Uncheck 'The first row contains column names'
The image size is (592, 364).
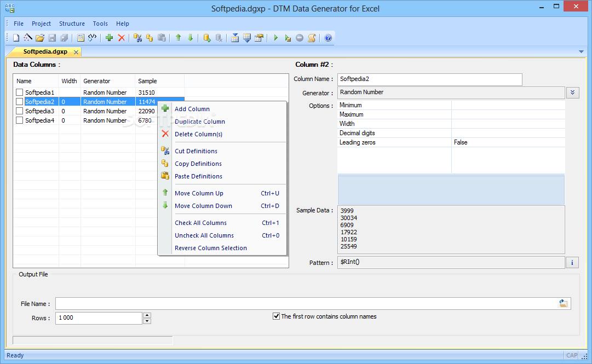pos(277,316)
